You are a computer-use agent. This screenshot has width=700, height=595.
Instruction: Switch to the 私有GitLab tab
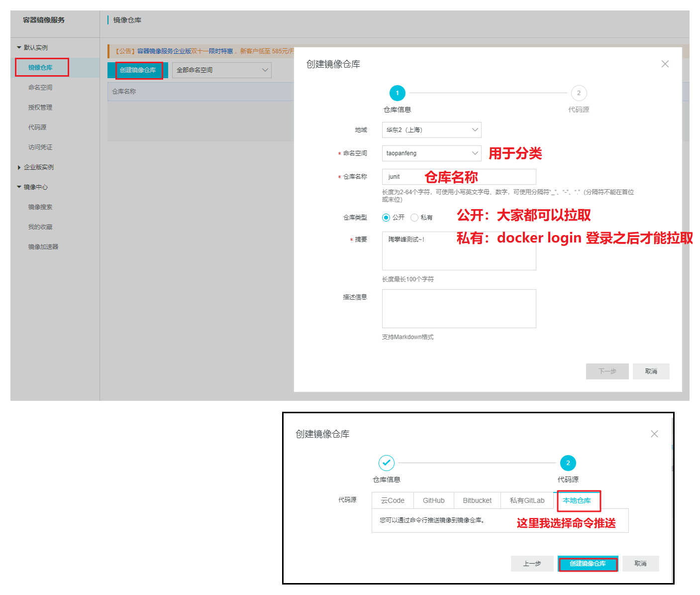(x=527, y=500)
